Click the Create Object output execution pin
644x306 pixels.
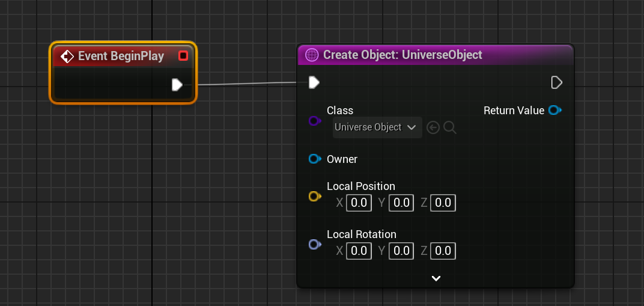(x=556, y=82)
